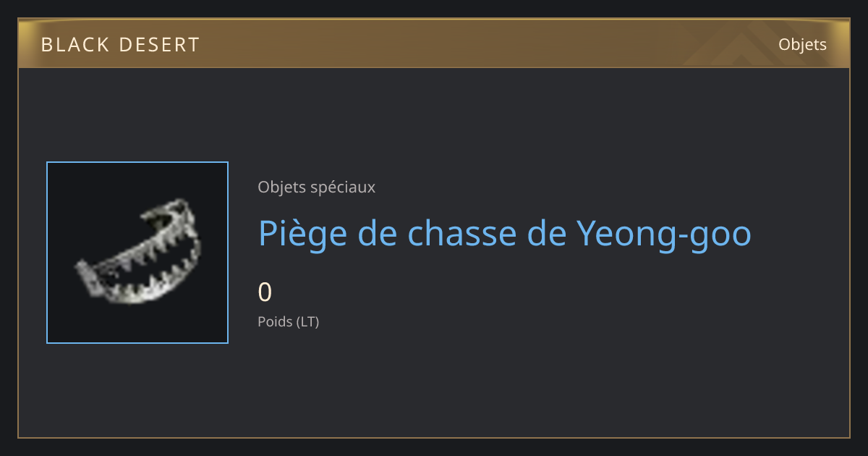The width and height of the screenshot is (868, 456).
Task: Click the (LT) unit text
Action: 307,321
